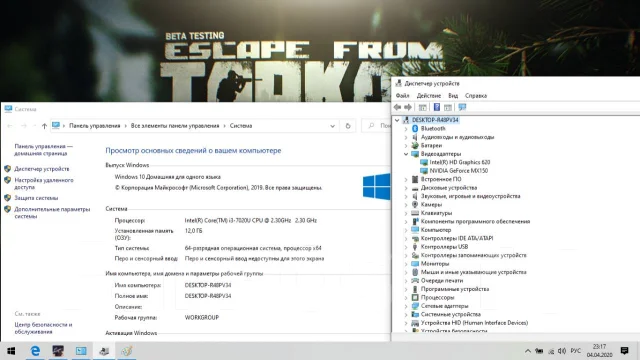Click the blue Help icon in Device Manager toolbar
This screenshot has width=640, height=360.
coord(436,107)
